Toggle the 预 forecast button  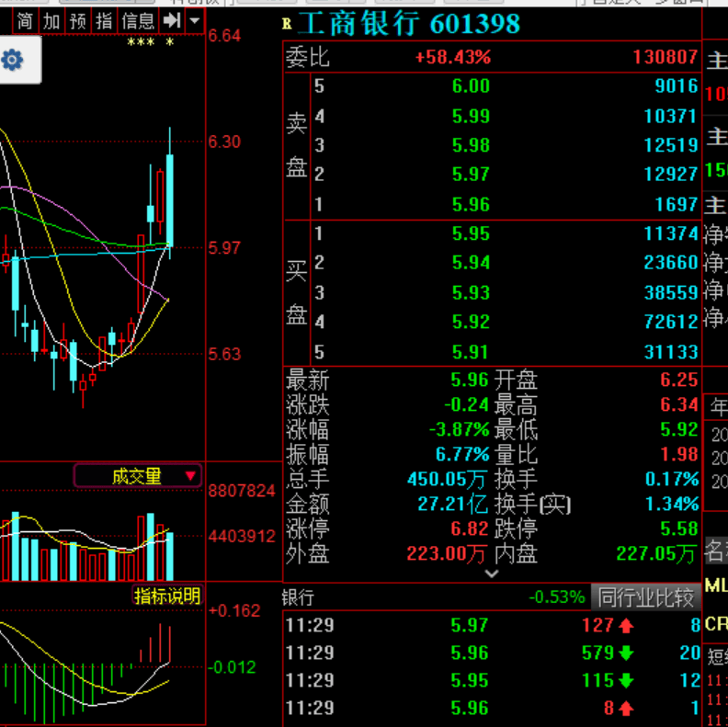click(x=77, y=20)
